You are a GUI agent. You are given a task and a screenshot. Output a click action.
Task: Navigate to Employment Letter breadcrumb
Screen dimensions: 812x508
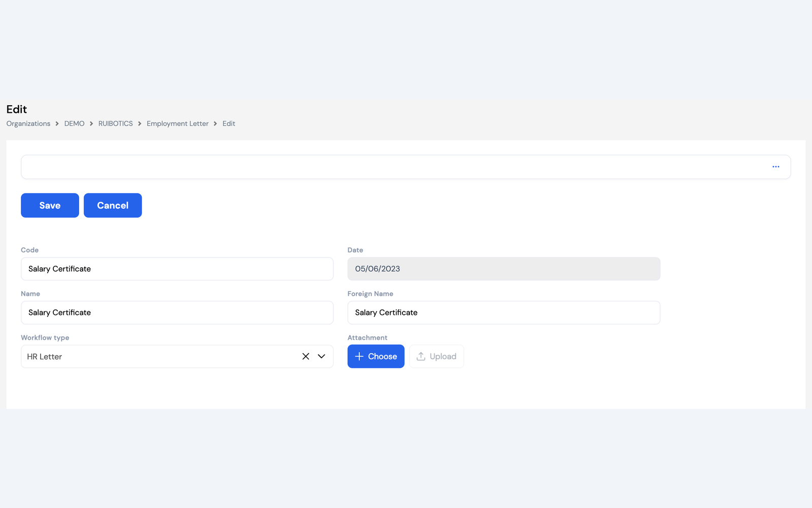point(178,123)
